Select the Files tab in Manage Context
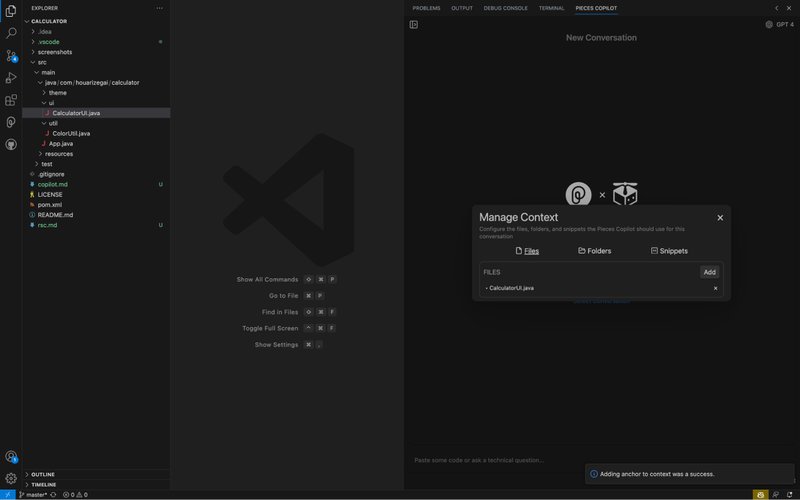The width and height of the screenshot is (800, 500). coord(527,251)
